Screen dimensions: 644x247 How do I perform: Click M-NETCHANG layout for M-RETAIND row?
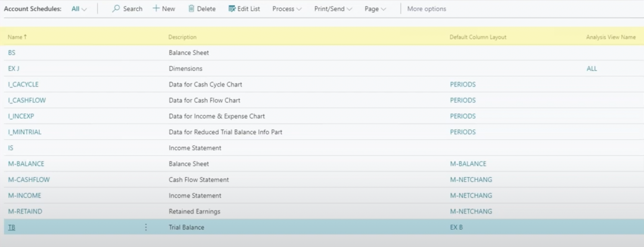point(471,211)
